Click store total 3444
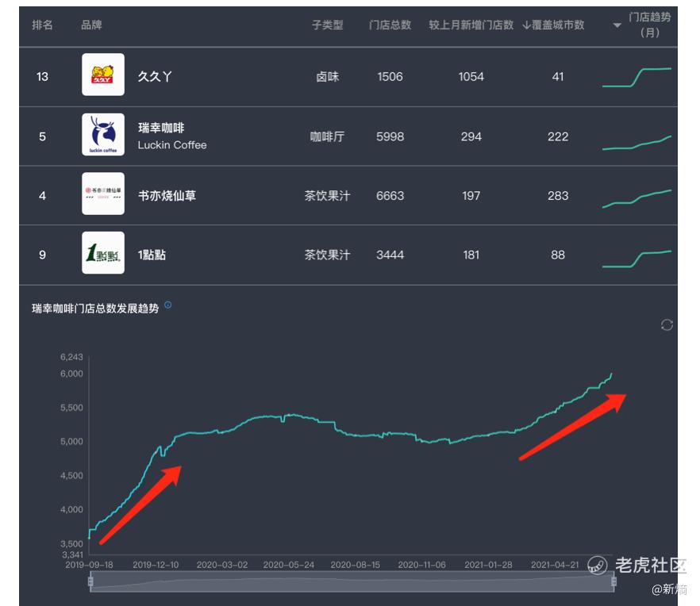 tap(390, 255)
